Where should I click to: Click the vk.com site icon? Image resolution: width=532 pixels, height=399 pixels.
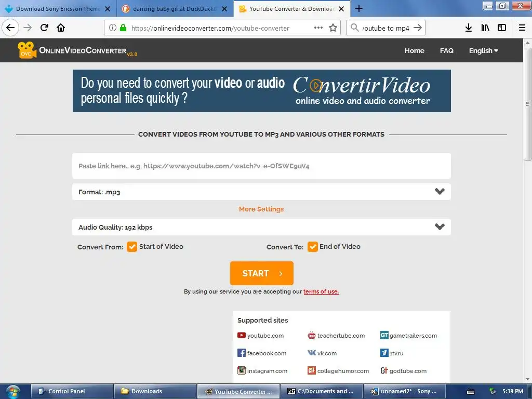(312, 353)
